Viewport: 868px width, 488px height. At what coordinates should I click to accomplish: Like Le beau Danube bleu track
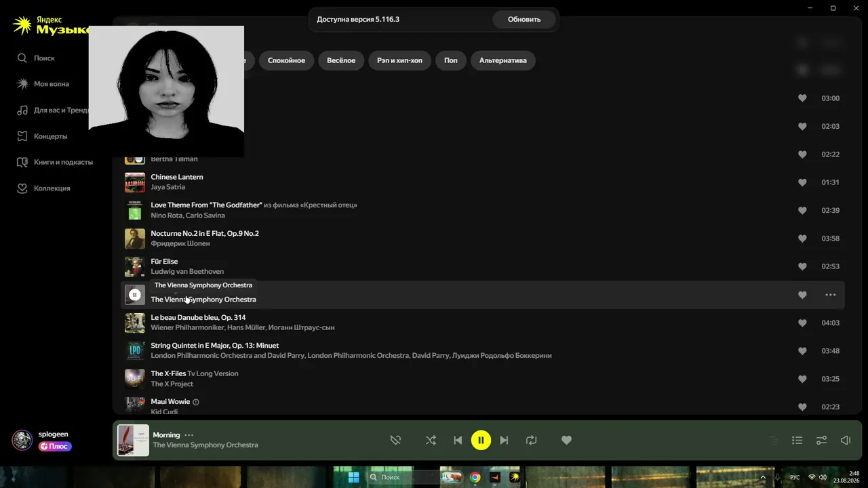pyautogui.click(x=802, y=323)
